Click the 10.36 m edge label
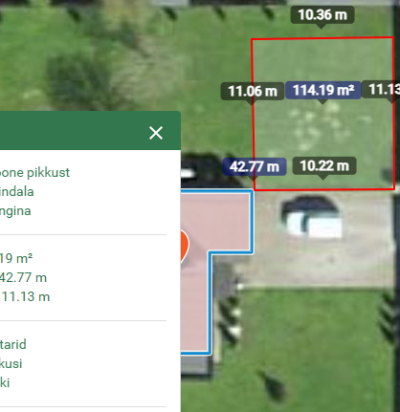The width and height of the screenshot is (400, 412). (x=322, y=15)
